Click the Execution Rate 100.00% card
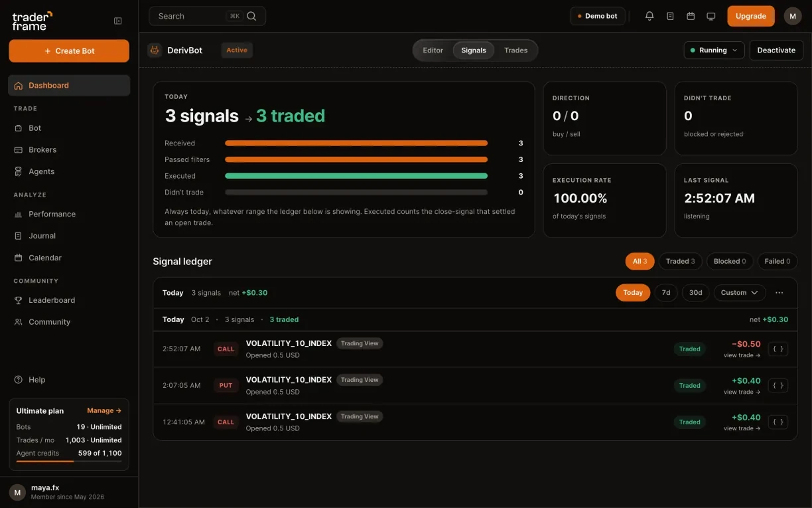 (x=604, y=201)
